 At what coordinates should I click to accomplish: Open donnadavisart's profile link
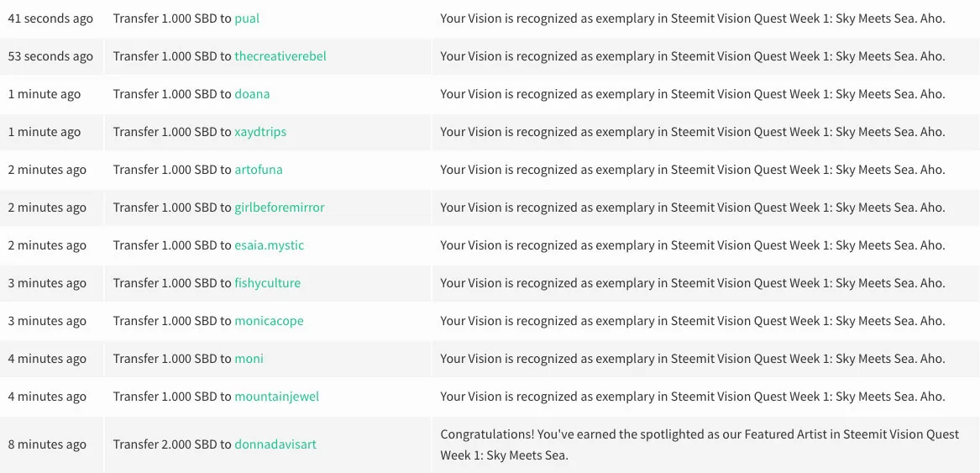[275, 444]
